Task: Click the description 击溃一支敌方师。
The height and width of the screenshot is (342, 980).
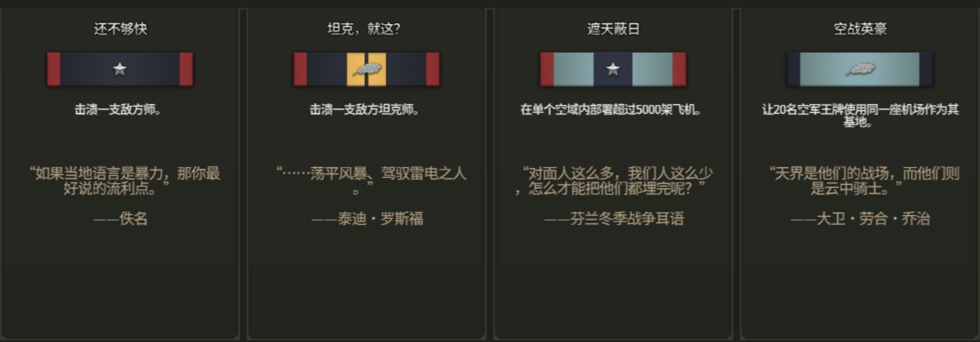Action: (118, 109)
